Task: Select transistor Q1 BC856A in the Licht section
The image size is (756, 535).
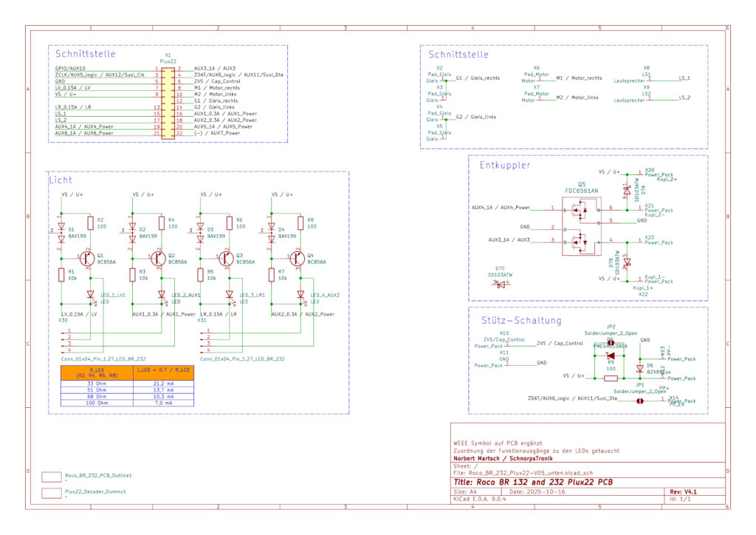Action: (86, 259)
